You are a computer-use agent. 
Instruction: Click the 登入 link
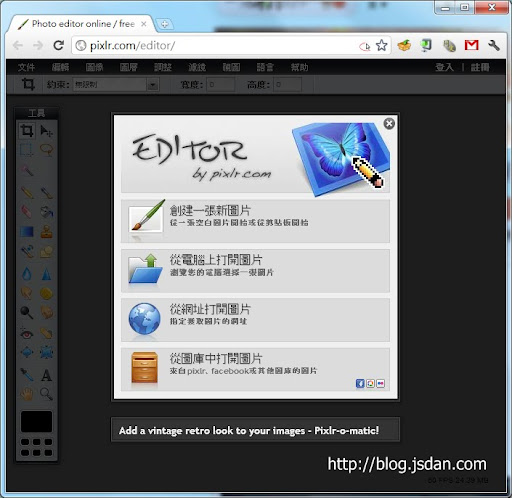tap(444, 67)
